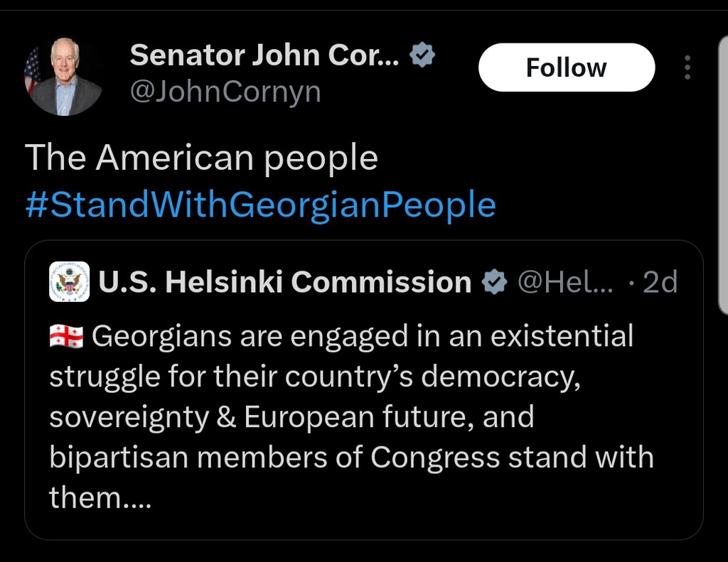Open Senator John Cornyn's profile picture
Screen dimensions: 728x562
click(x=64, y=77)
